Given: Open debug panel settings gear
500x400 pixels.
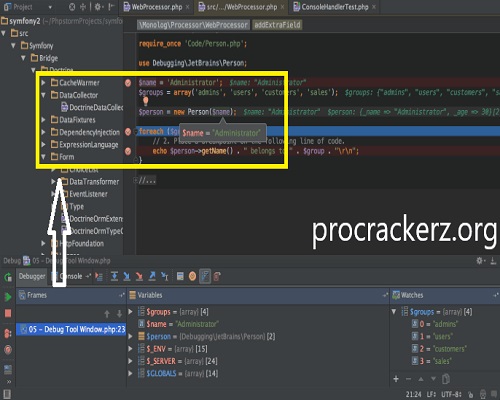Looking at the screenshot, I should point(480,260).
